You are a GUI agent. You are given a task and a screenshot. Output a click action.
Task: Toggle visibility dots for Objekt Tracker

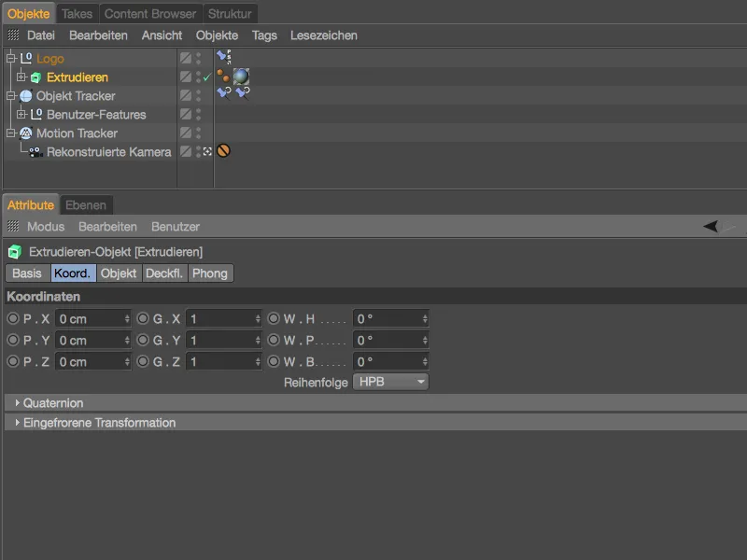(x=198, y=96)
